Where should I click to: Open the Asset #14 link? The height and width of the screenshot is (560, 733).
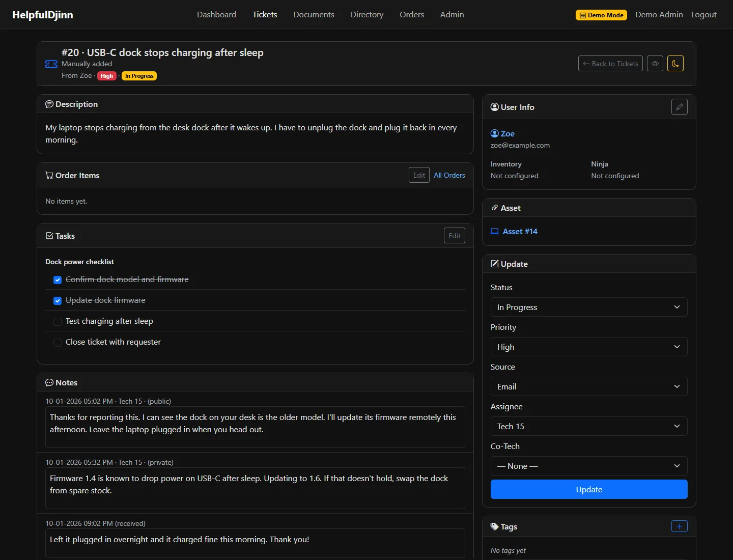tap(520, 231)
